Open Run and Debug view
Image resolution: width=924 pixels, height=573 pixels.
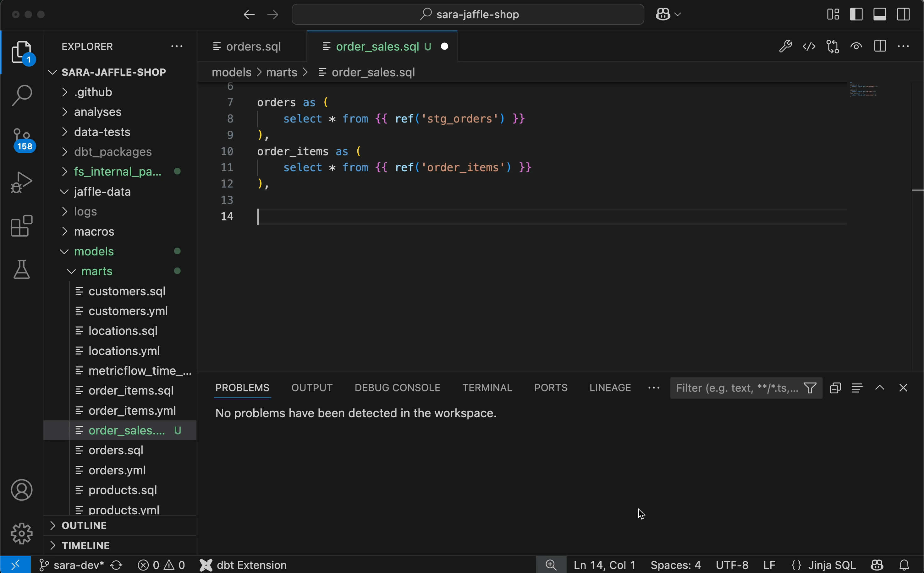click(22, 183)
